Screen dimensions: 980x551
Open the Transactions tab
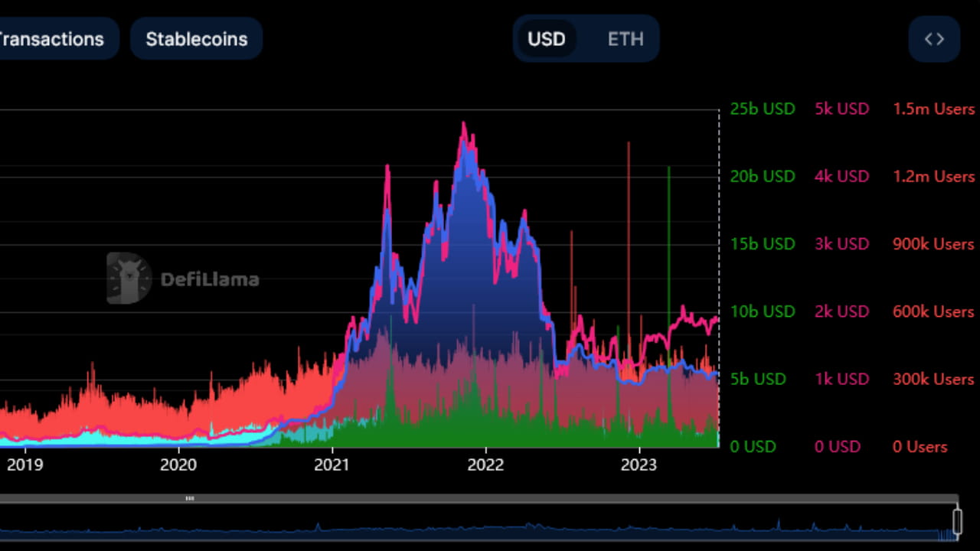pyautogui.click(x=51, y=38)
